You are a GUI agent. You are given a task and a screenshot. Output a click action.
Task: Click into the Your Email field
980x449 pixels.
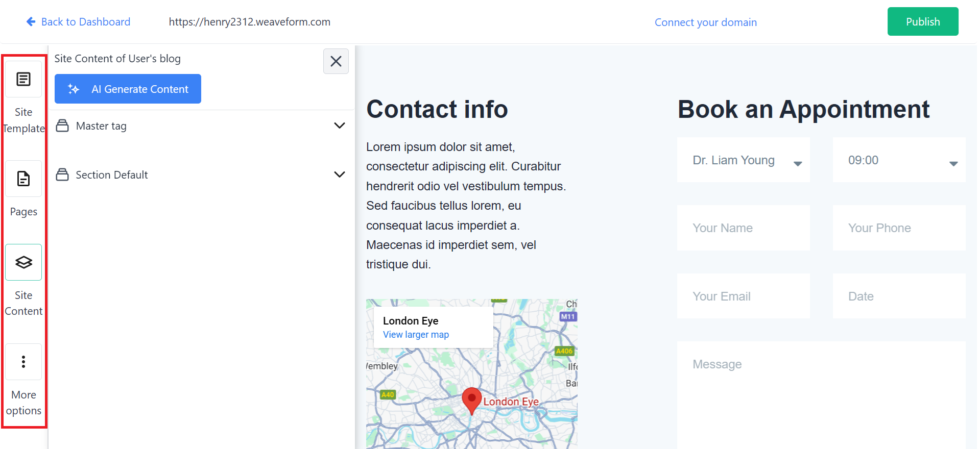[x=743, y=296]
